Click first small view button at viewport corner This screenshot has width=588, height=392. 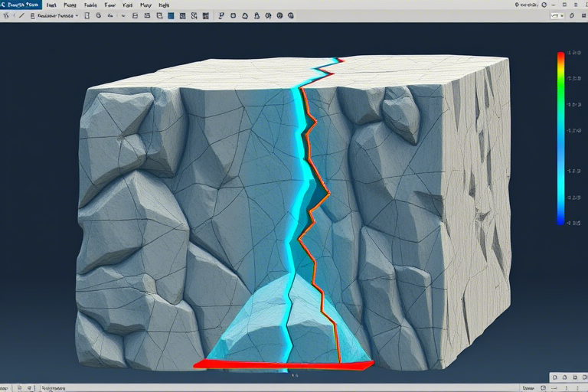coord(555,377)
